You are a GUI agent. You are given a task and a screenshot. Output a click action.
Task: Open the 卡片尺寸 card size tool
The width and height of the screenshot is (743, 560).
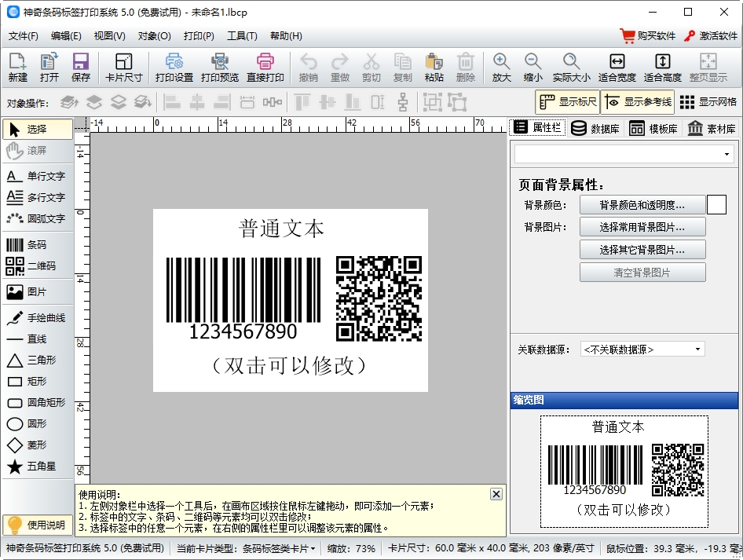[123, 68]
